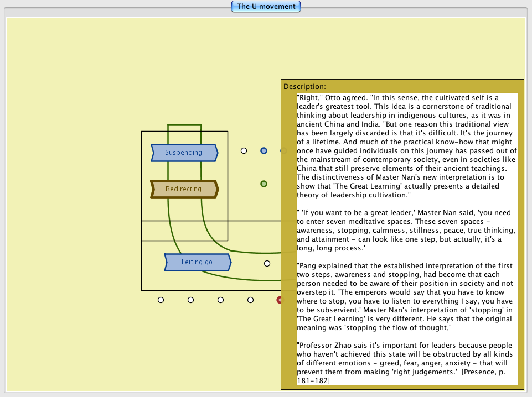
Task: Select the Redirecting node
Action: [x=184, y=189]
